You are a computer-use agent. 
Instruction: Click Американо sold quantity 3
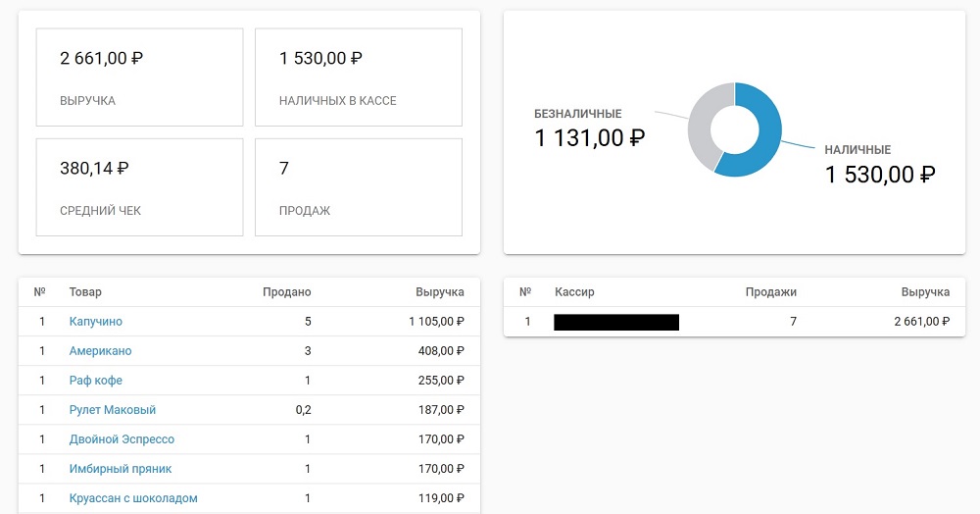coord(308,351)
